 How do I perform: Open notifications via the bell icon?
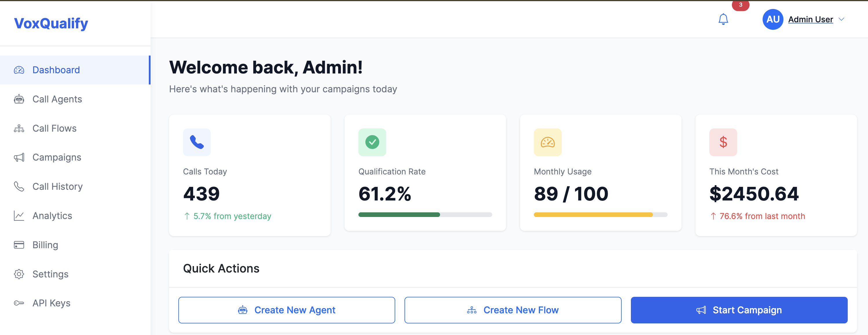pos(724,19)
